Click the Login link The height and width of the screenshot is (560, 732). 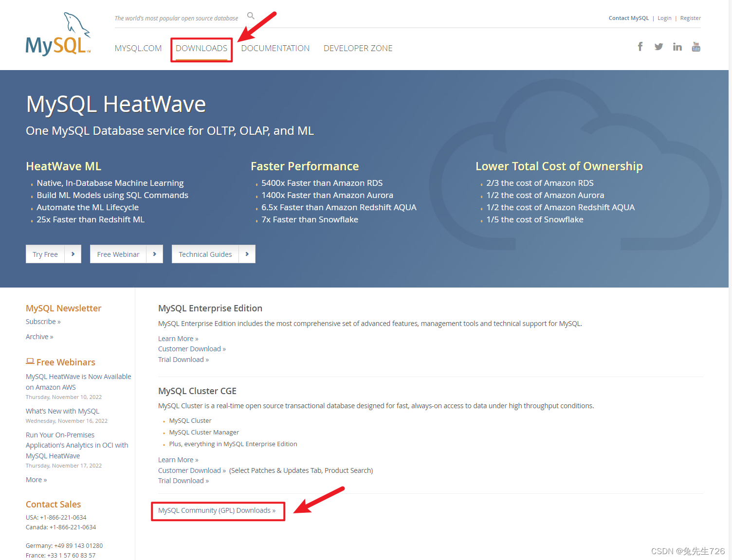[x=664, y=18]
